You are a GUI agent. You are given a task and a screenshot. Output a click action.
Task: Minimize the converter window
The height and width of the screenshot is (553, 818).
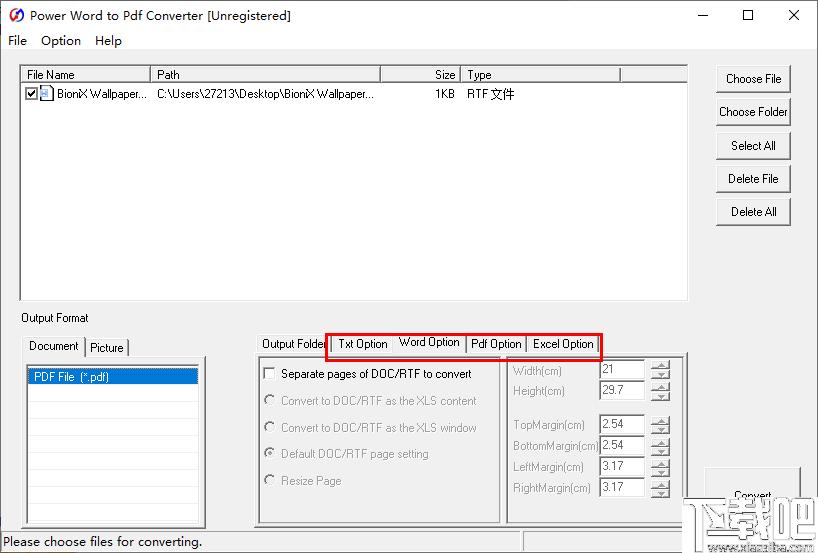(x=703, y=15)
